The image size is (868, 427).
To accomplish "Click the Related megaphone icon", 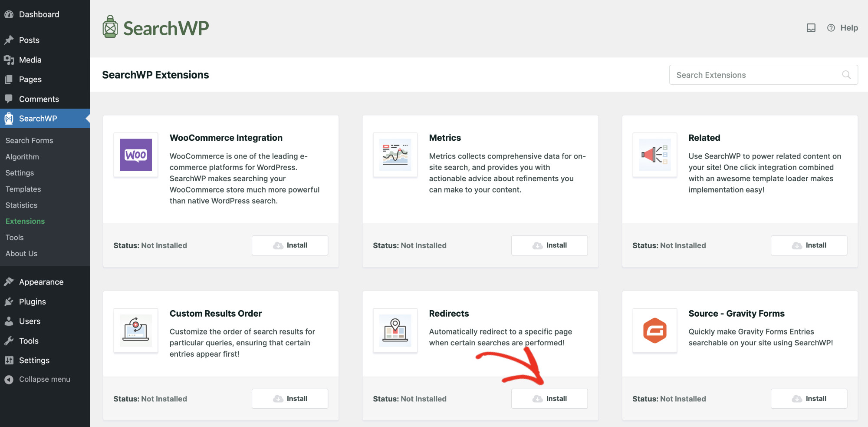I will coord(654,155).
